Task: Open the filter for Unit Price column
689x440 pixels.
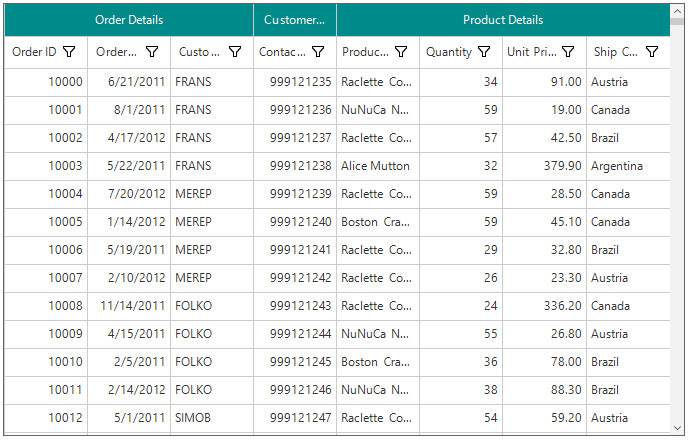Action: click(x=568, y=52)
